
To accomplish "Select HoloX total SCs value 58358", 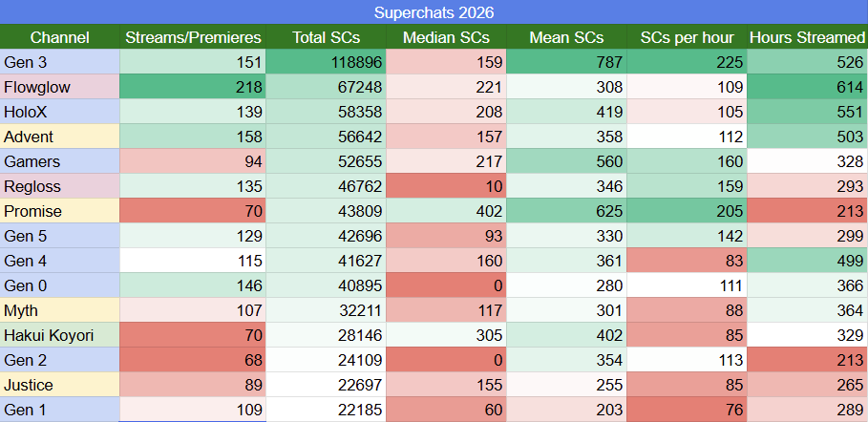I will (x=326, y=112).
